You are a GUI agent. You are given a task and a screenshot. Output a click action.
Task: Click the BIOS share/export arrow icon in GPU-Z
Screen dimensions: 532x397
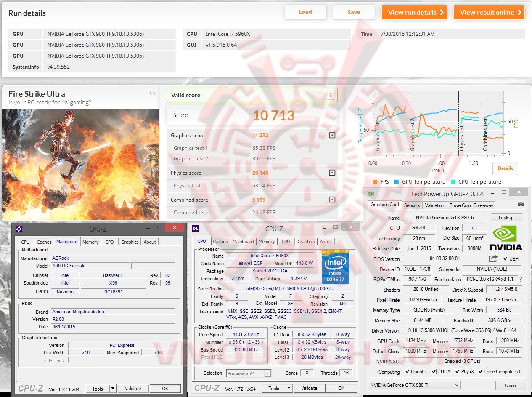(x=493, y=258)
